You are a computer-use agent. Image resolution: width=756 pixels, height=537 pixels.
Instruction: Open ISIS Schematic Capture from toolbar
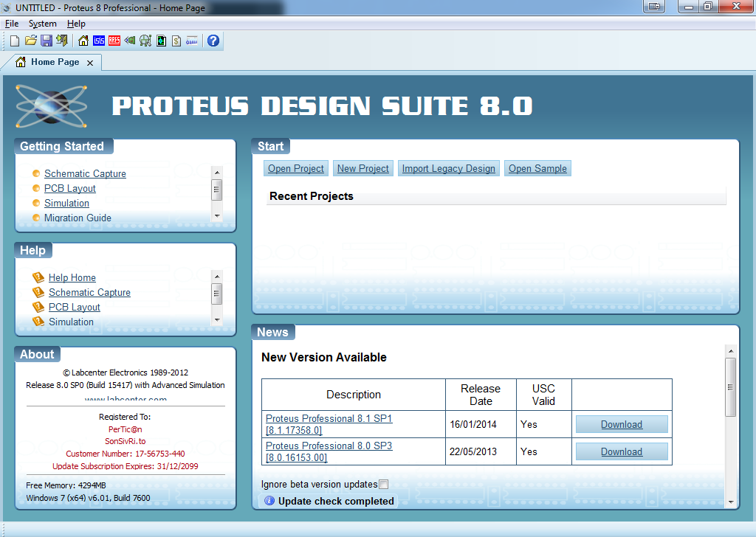tap(99, 41)
